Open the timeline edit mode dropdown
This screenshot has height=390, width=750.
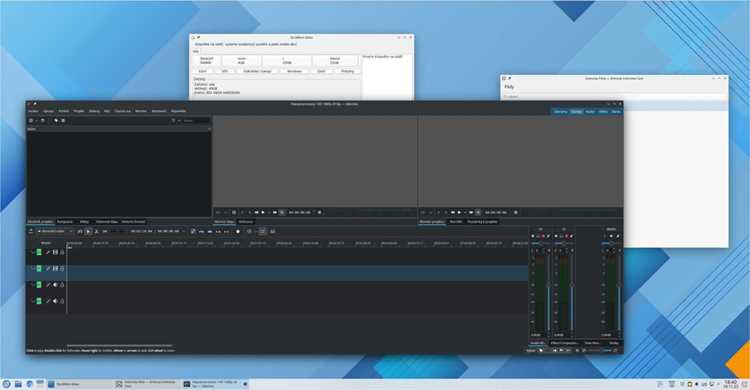pos(54,232)
